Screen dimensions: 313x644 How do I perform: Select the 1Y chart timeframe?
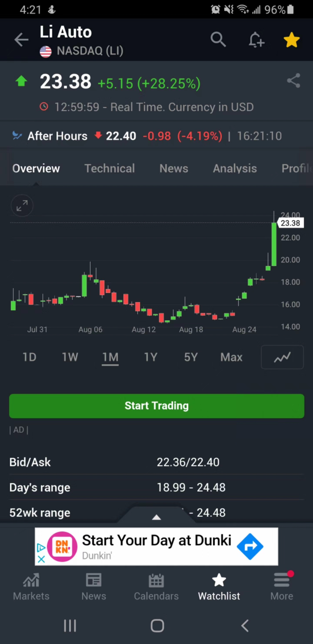(151, 357)
